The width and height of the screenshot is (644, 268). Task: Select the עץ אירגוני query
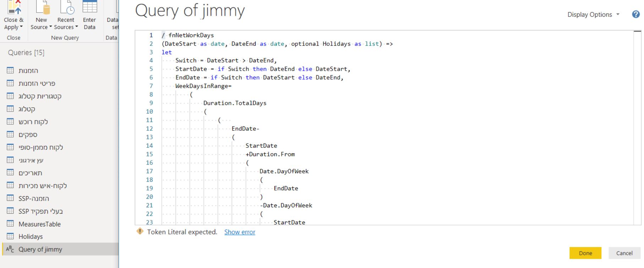click(x=60, y=160)
